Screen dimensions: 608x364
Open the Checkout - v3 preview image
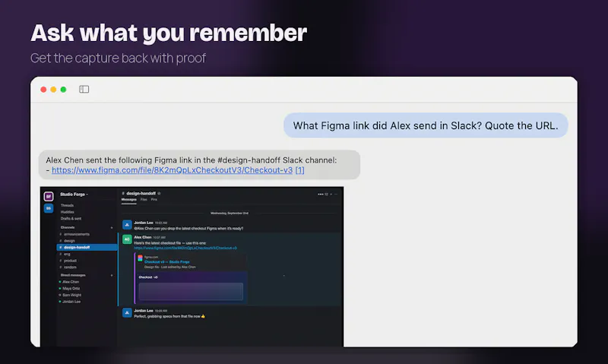[191, 288]
